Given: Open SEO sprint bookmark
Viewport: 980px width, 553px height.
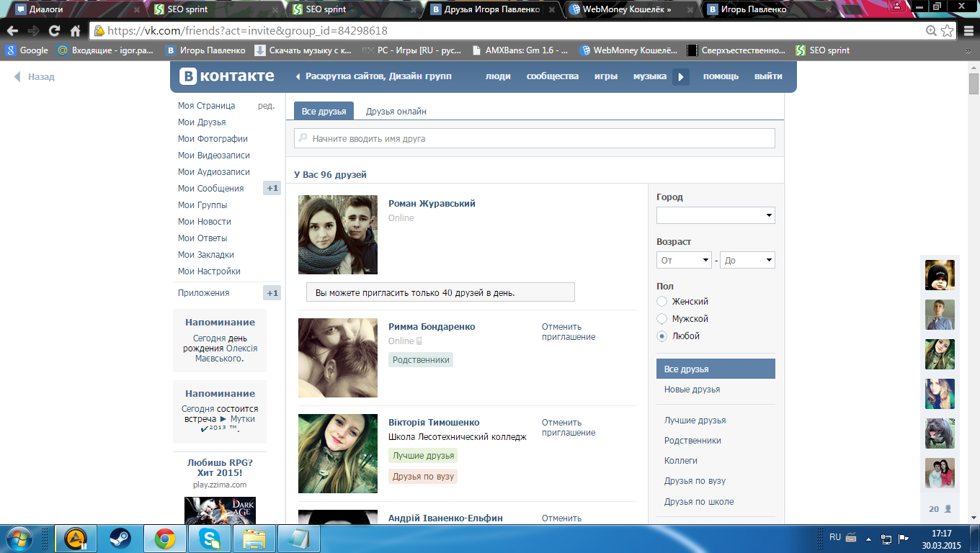Looking at the screenshot, I should tap(822, 50).
